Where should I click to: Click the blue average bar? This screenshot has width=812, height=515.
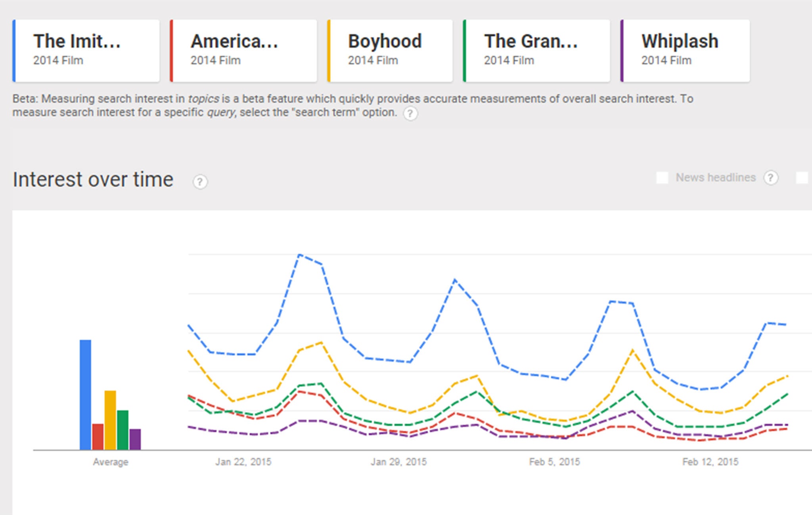coord(85,395)
